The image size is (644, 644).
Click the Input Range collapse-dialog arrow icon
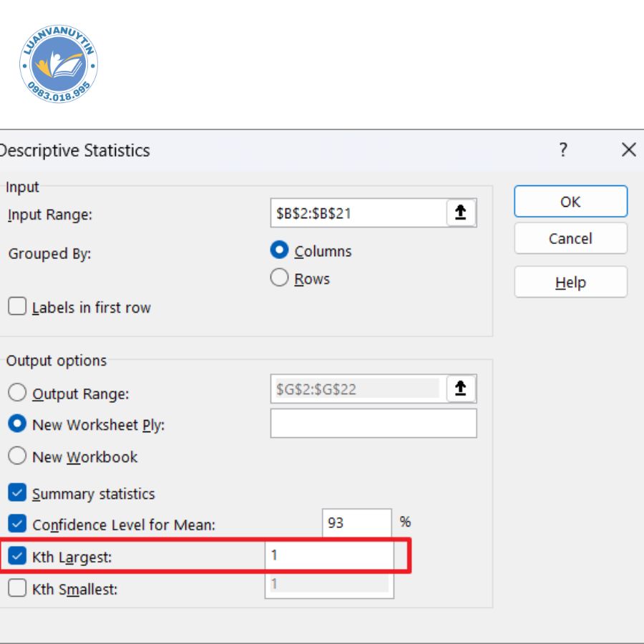pyautogui.click(x=461, y=213)
